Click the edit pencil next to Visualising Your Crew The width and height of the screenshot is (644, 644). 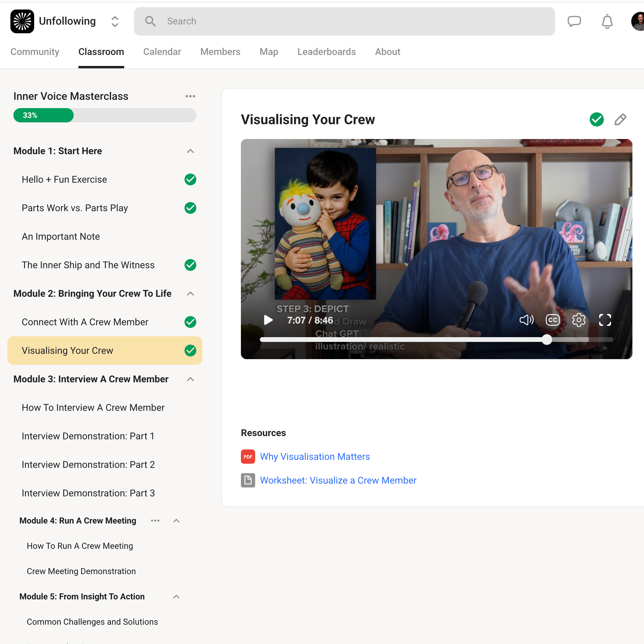coord(620,119)
